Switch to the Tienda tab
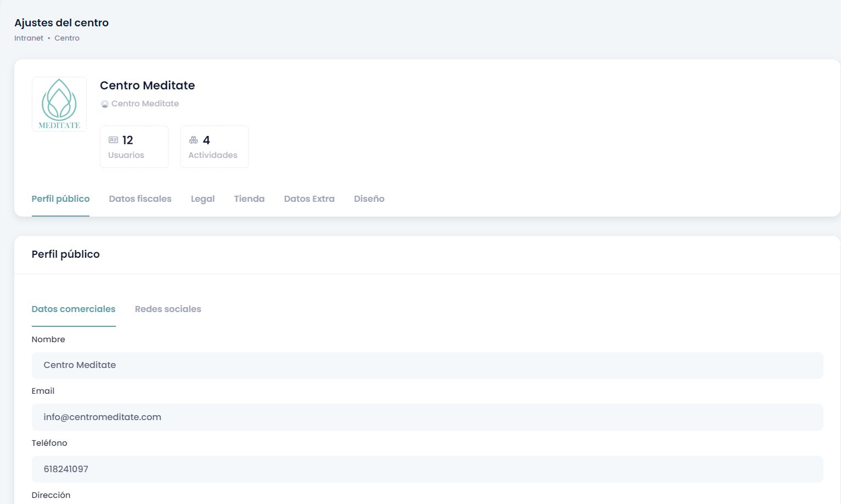This screenshot has height=504, width=841. coord(249,199)
